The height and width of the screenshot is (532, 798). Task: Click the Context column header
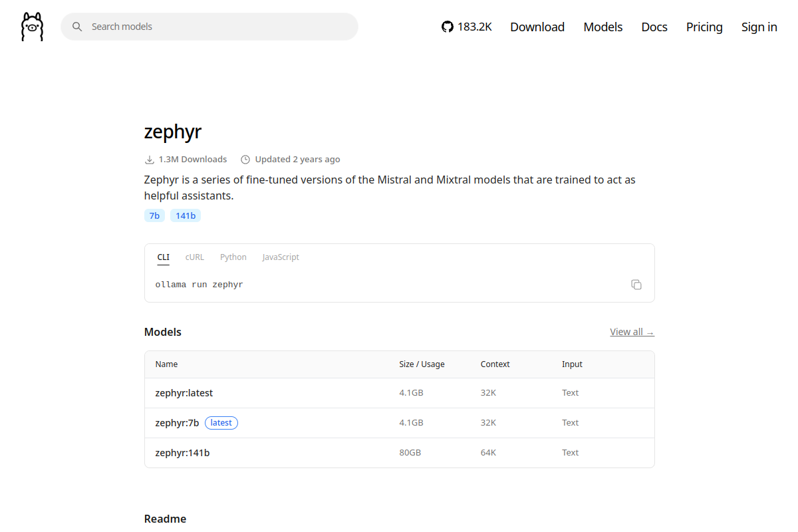coord(495,364)
